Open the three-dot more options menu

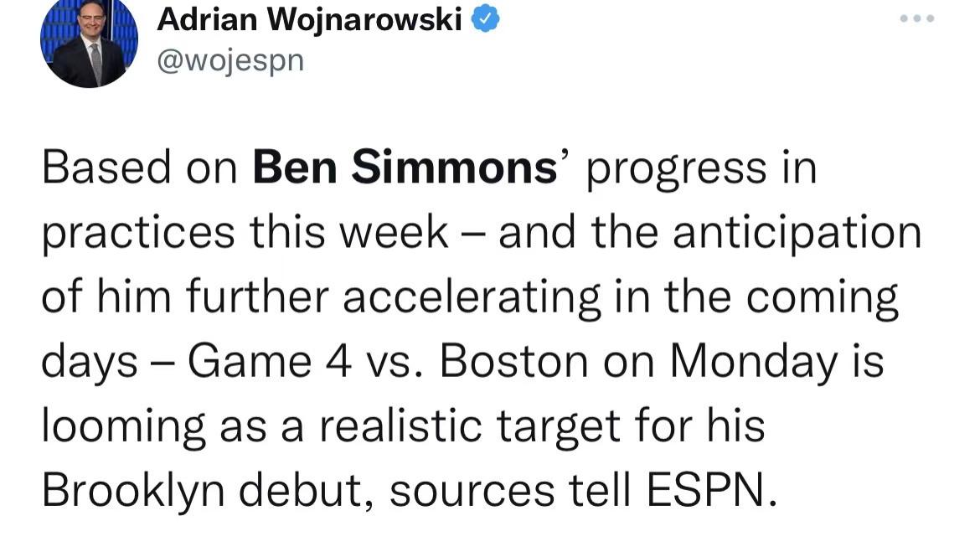tap(917, 18)
